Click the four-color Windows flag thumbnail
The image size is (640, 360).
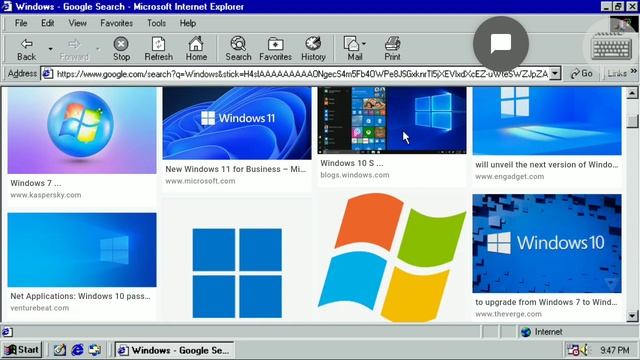click(392, 257)
